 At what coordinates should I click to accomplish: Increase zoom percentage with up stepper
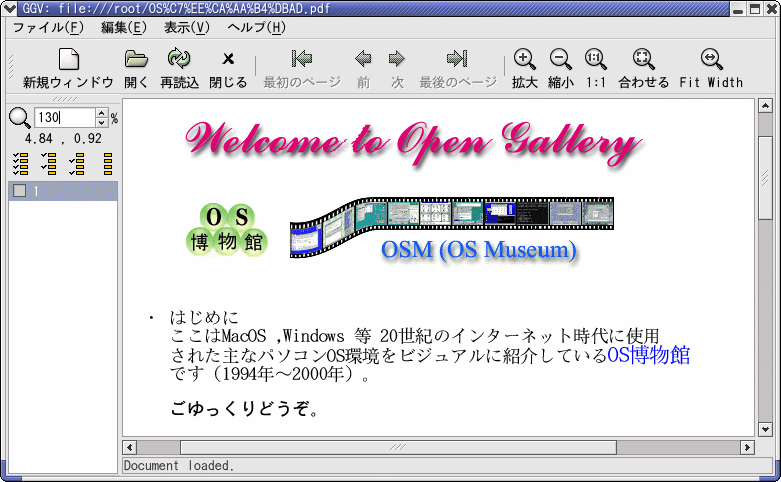102,113
